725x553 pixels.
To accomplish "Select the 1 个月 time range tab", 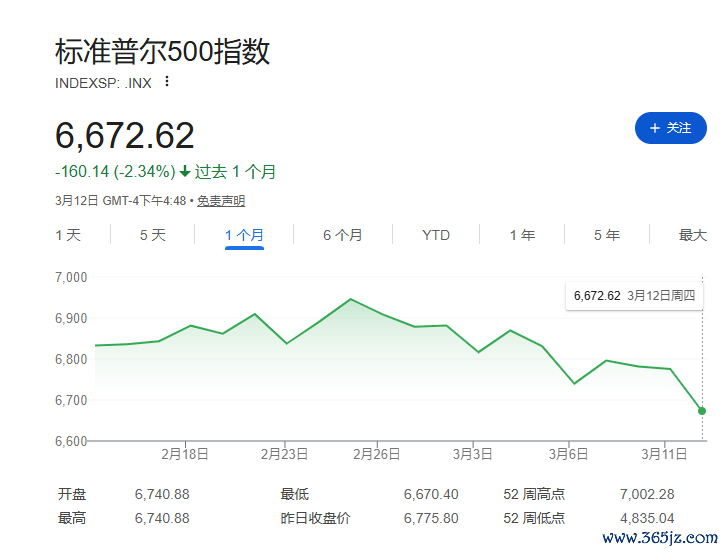I will (244, 235).
